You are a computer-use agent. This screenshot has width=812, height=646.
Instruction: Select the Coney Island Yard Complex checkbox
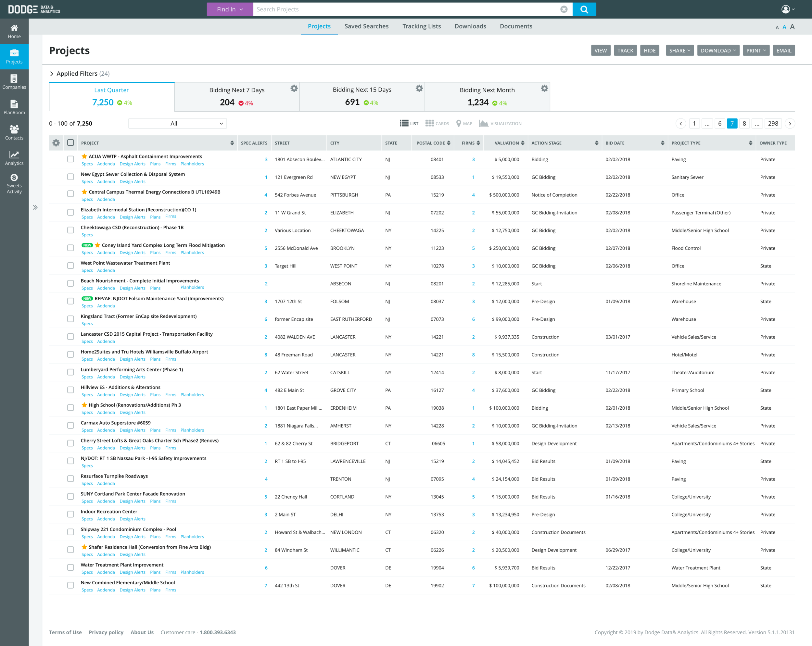point(70,248)
